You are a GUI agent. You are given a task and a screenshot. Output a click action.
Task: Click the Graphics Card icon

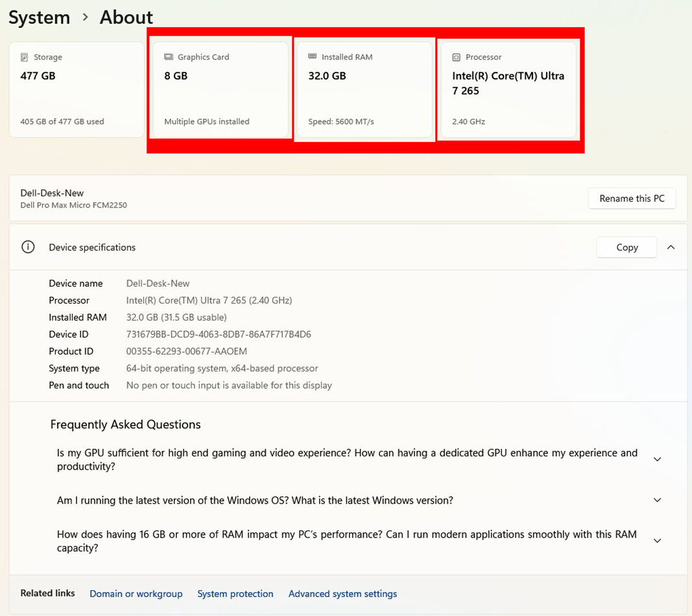169,57
